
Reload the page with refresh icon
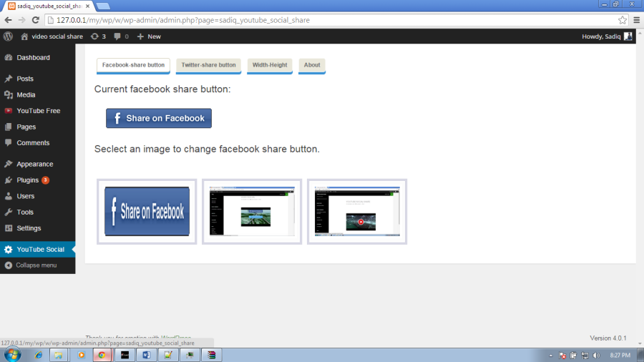point(36,20)
